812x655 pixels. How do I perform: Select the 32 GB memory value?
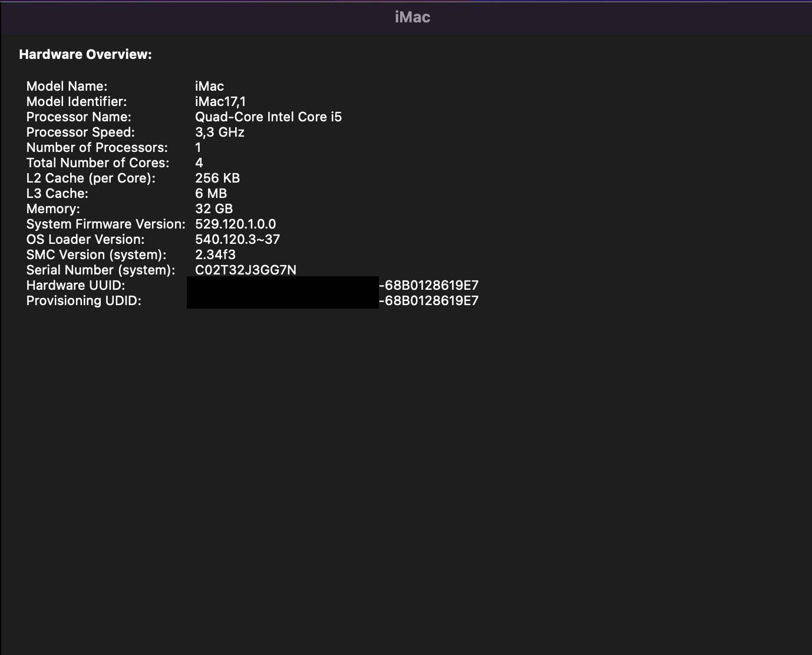(213, 209)
